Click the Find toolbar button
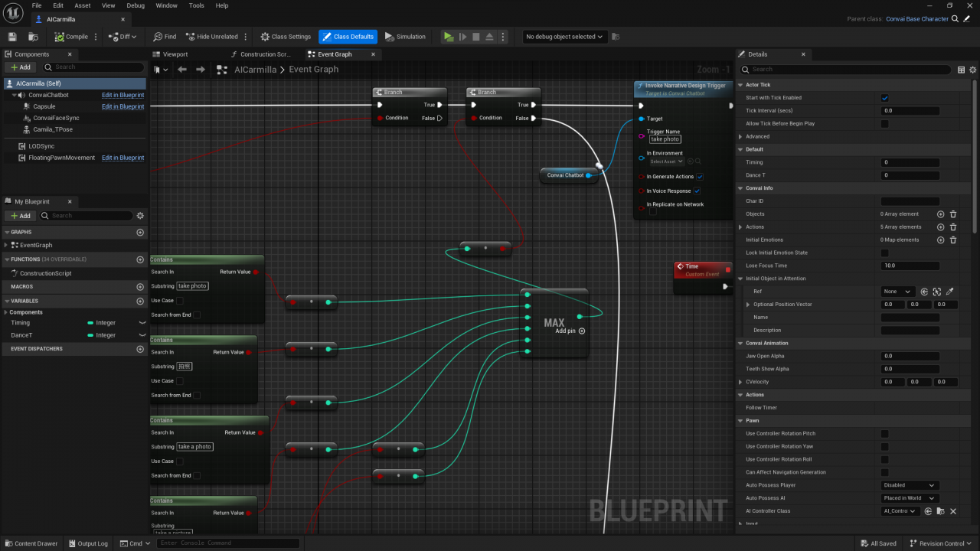 coord(165,37)
